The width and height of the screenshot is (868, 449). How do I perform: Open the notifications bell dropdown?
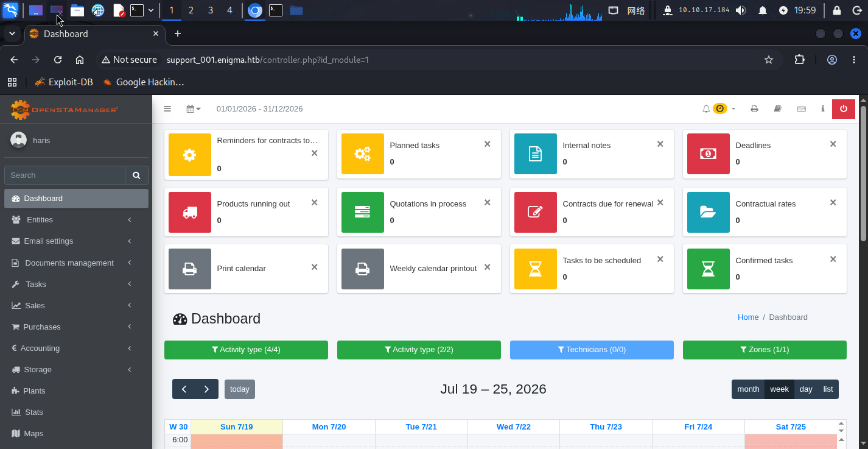click(719, 108)
